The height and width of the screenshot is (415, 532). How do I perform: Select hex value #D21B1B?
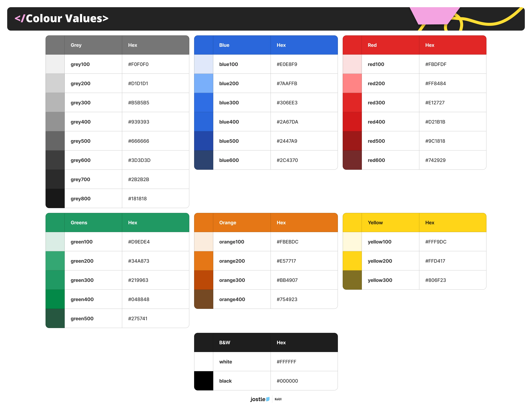click(x=435, y=122)
